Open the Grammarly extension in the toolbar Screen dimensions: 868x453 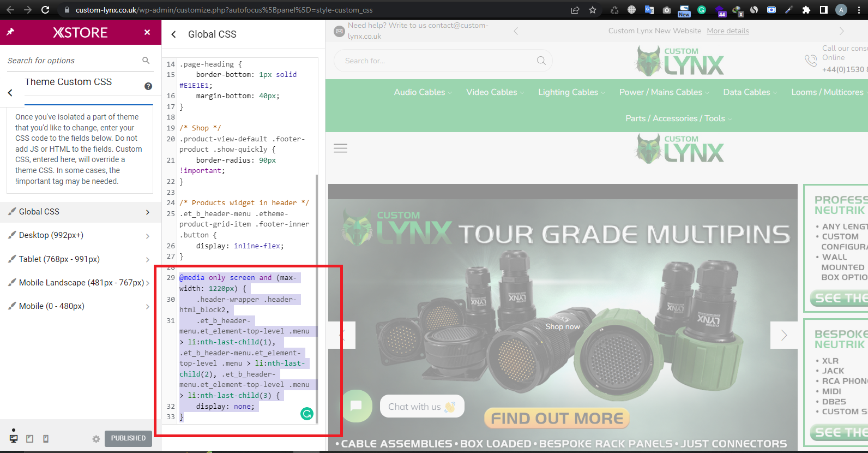[x=702, y=10]
